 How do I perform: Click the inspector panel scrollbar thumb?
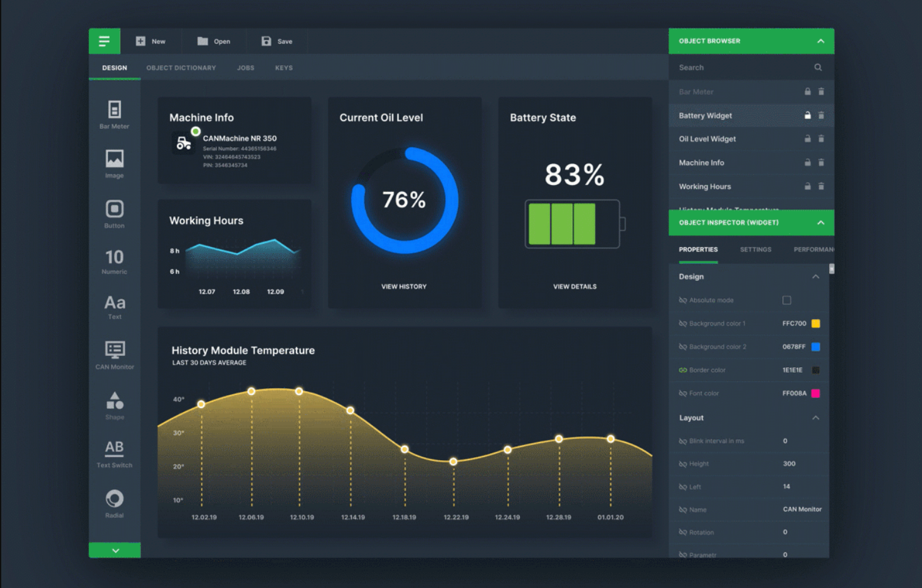point(832,269)
